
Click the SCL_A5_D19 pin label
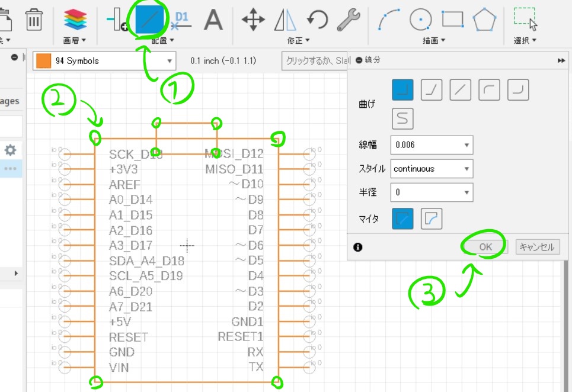(146, 276)
